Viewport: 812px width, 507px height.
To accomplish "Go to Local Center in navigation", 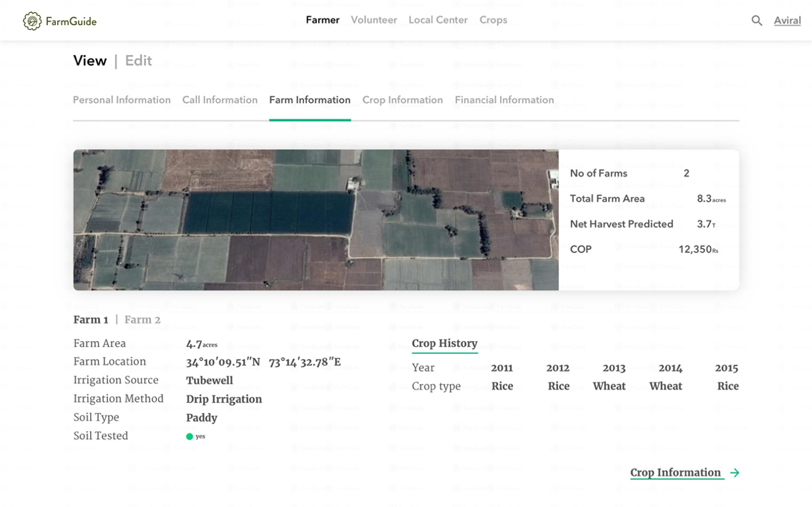I will (x=438, y=20).
